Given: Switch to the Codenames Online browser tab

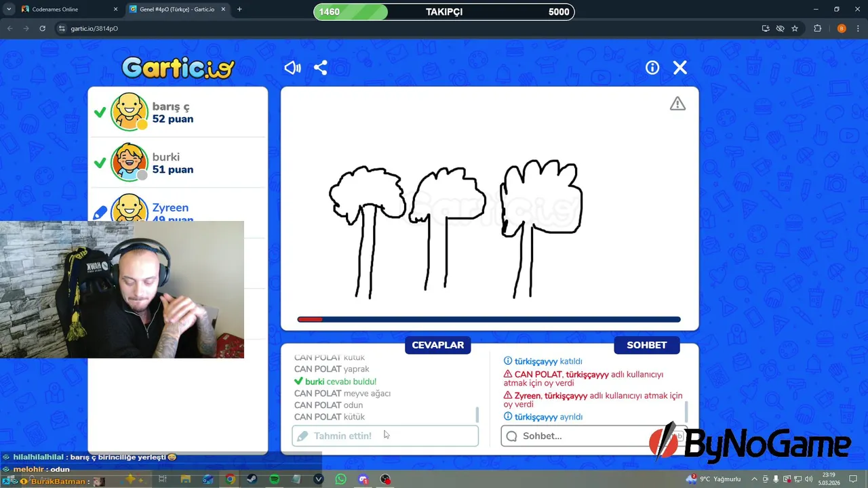Looking at the screenshot, I should coord(68,9).
